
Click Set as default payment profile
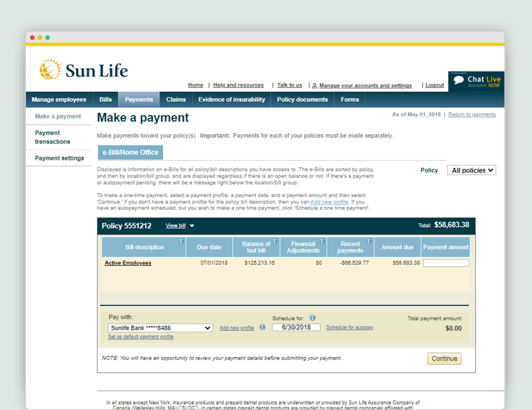[141, 337]
